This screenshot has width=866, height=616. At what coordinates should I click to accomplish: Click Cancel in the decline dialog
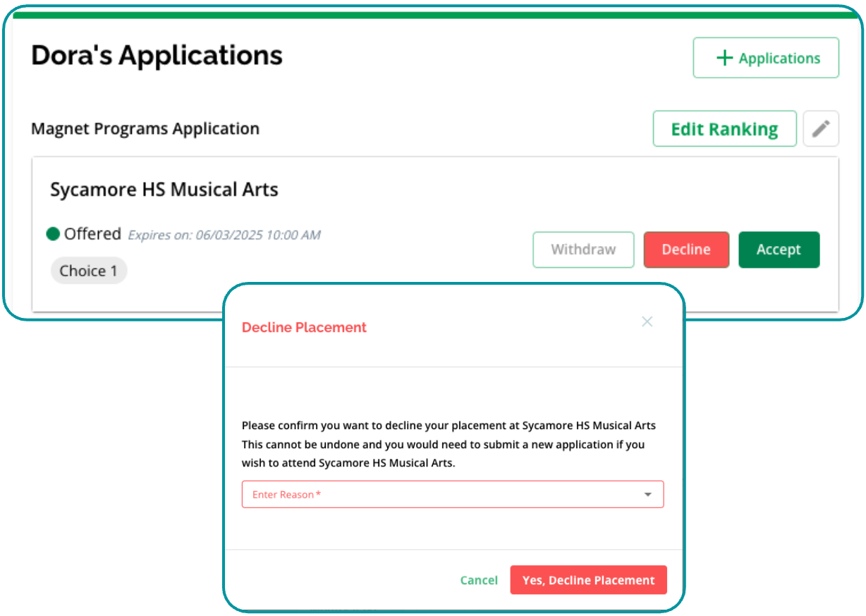(x=479, y=580)
